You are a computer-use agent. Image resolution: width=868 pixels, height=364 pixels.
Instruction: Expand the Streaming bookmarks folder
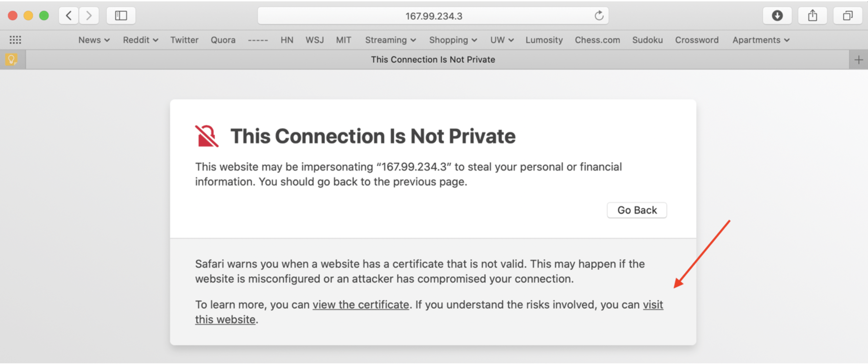390,40
